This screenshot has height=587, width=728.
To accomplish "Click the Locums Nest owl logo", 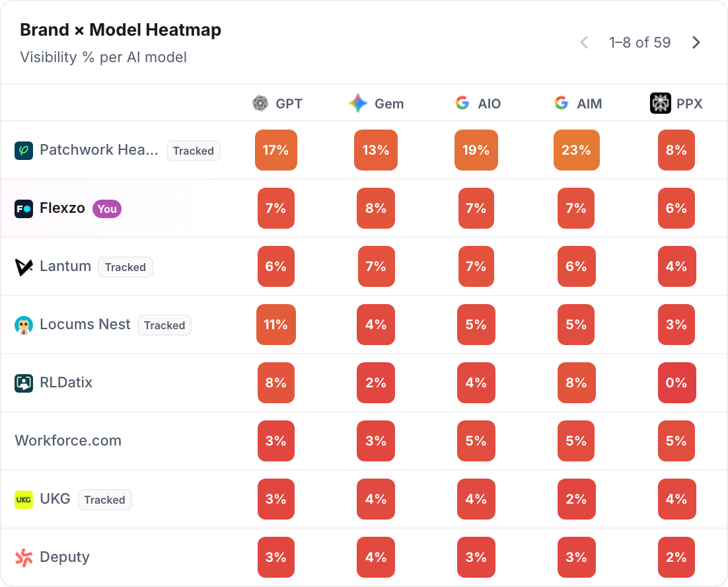I will click(x=24, y=325).
